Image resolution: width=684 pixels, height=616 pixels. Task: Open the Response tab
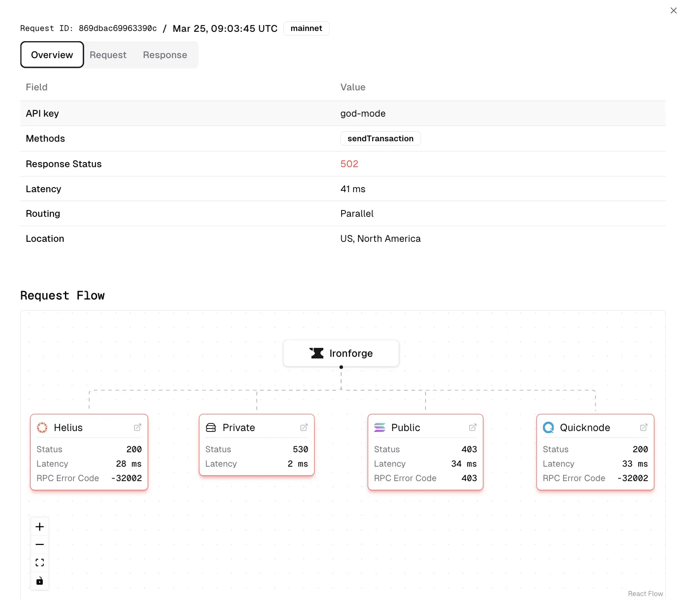coord(165,55)
